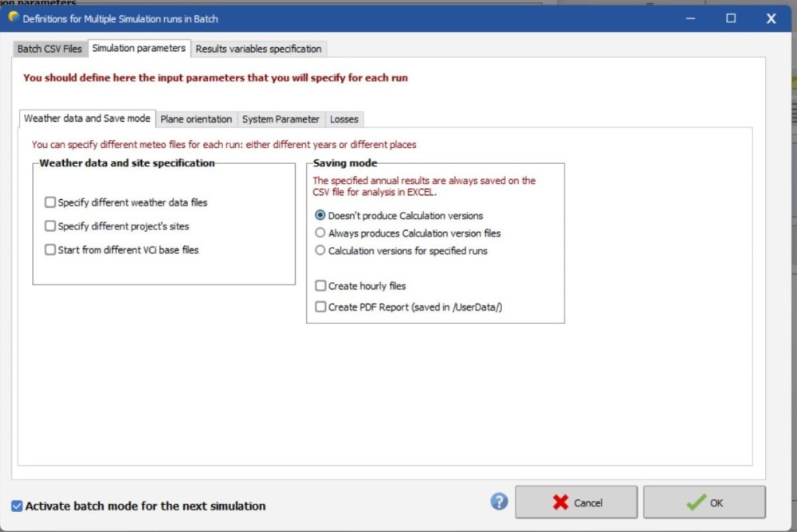This screenshot has height=532, width=797.
Task: Switch to the Batch CSV Files tab
Action: point(49,49)
